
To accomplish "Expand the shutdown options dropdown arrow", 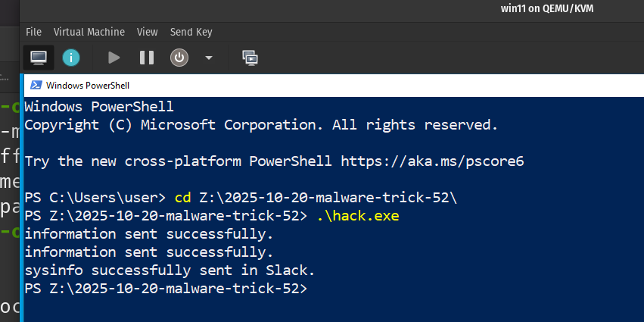I will point(209,58).
